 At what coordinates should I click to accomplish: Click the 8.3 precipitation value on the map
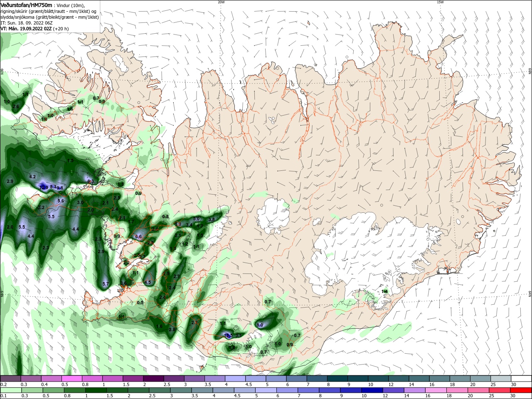tap(53, 187)
